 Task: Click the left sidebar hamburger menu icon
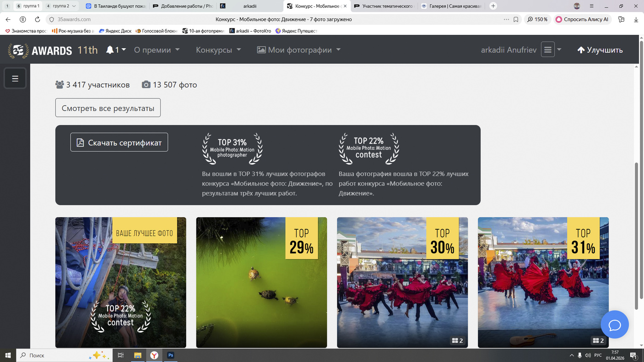(15, 79)
